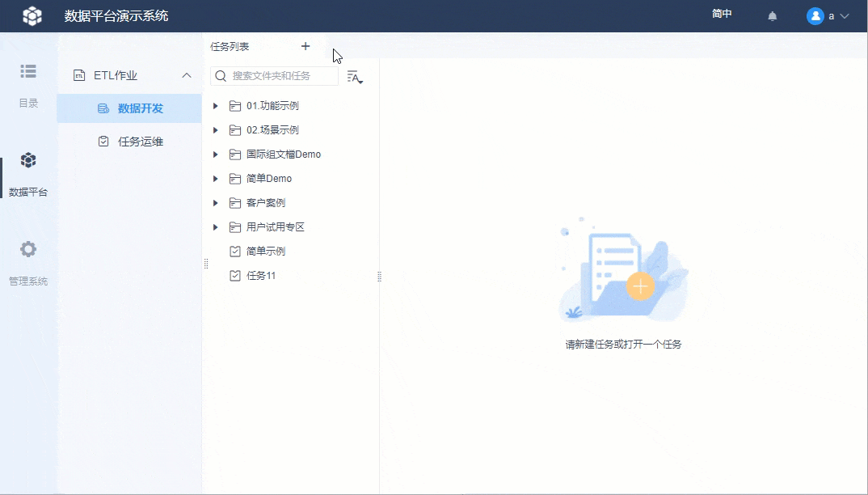Click the ETL作业 menu icon
Image resolution: width=868 pixels, height=495 pixels.
pyautogui.click(x=79, y=75)
